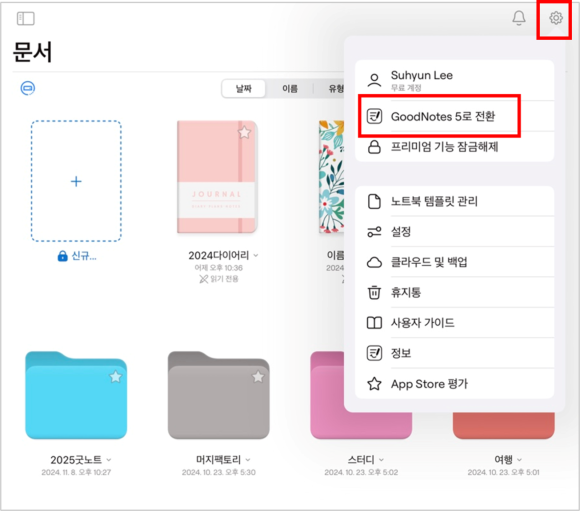
Task: Select GoodNotes 5로 전환 menu item
Action: (x=454, y=116)
